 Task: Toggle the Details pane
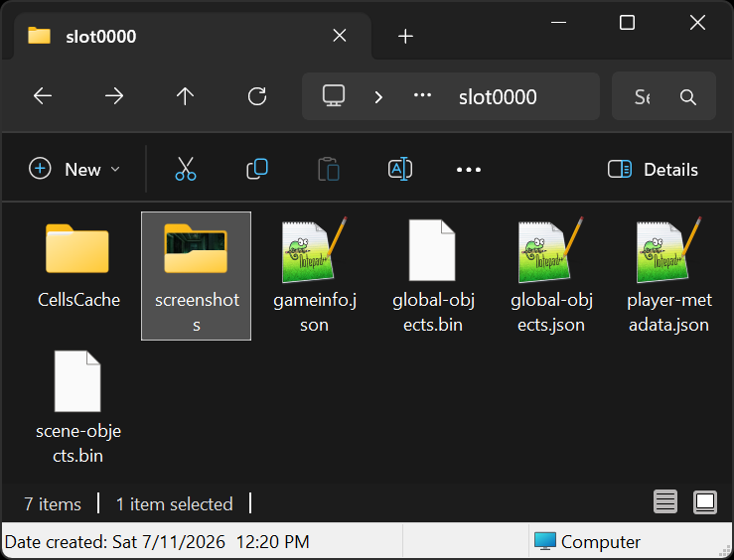pyautogui.click(x=653, y=170)
